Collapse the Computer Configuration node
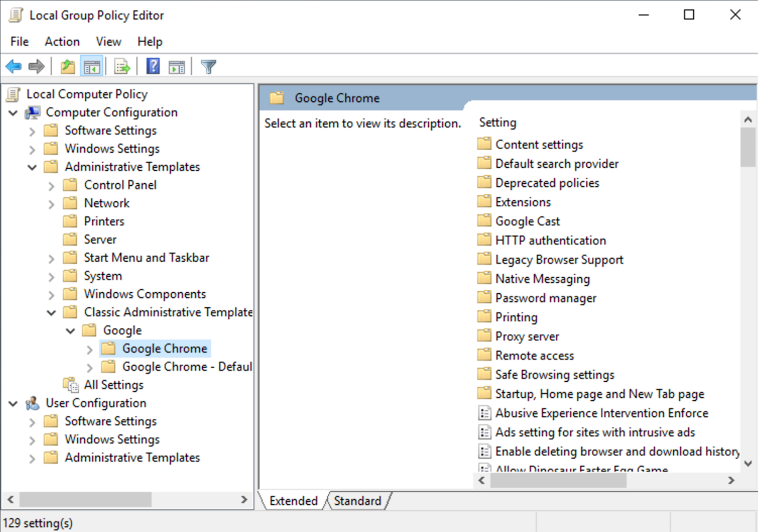 tap(13, 113)
